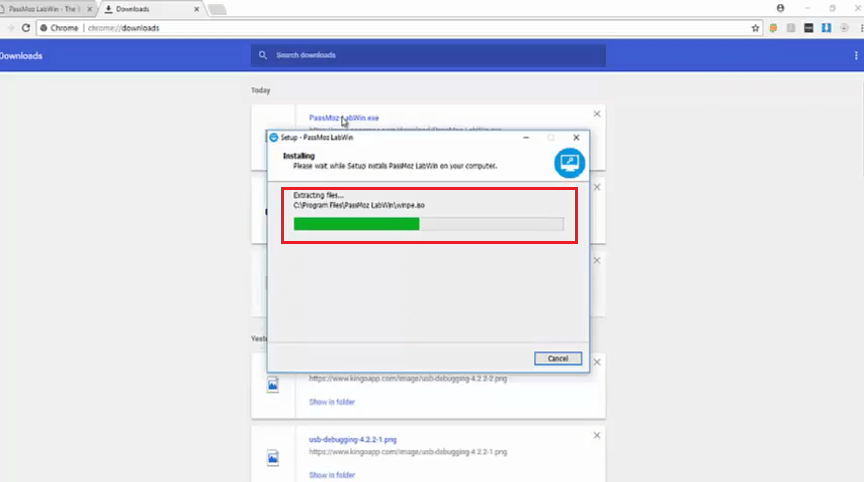
Task: Click the grey extension icon beside the orange one
Action: 791,28
